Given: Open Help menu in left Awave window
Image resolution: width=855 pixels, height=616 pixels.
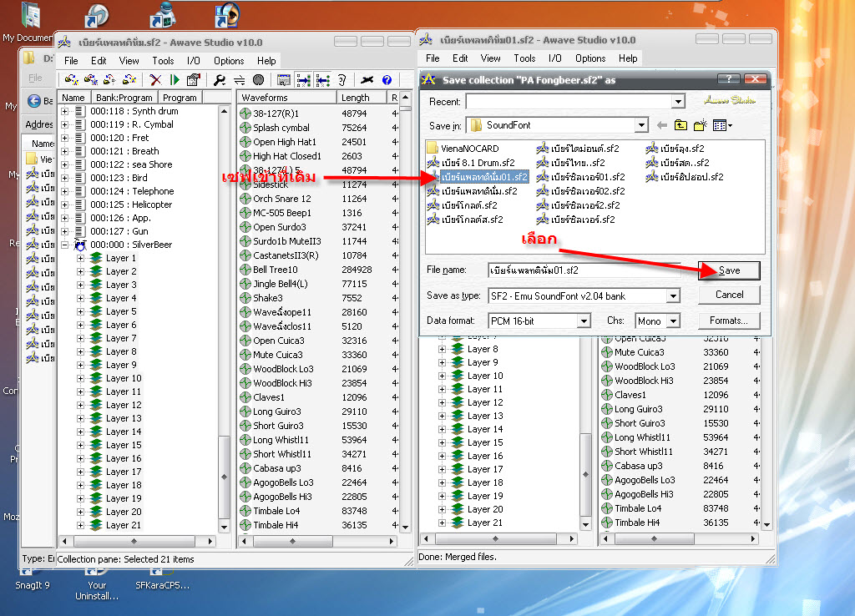Looking at the screenshot, I should pyautogui.click(x=266, y=60).
